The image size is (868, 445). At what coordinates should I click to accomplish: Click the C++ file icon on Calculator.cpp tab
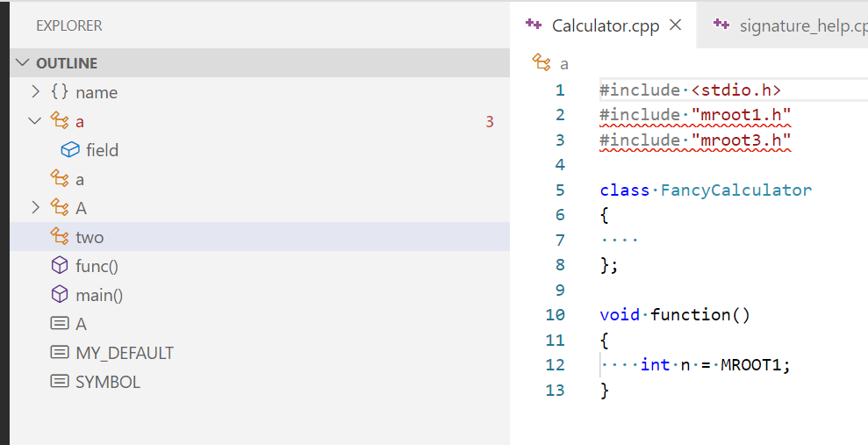(x=534, y=24)
